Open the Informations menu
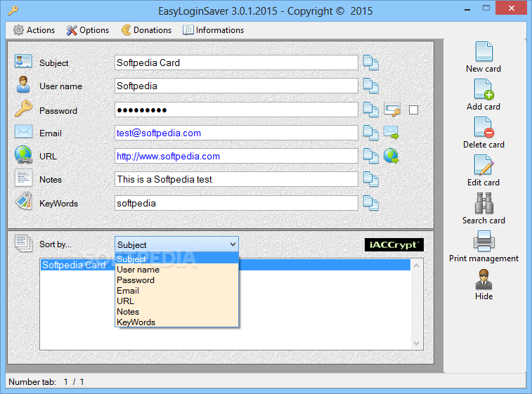Viewport: 532px width, 394px height. coord(213,30)
